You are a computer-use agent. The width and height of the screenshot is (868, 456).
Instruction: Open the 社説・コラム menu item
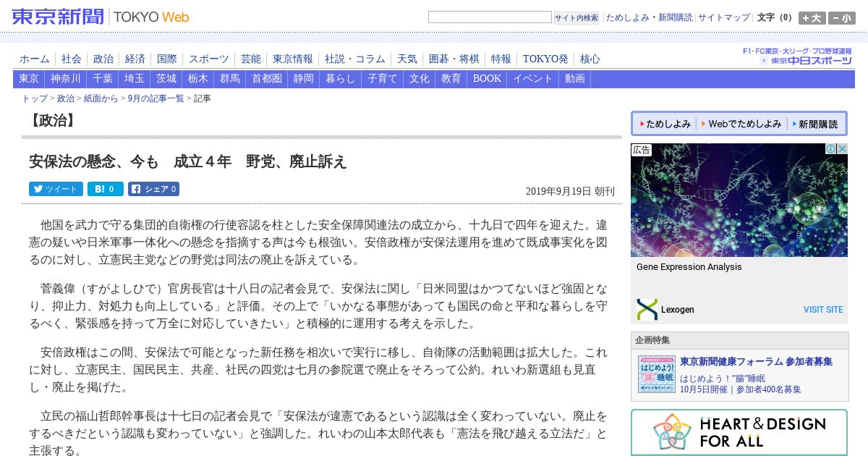click(355, 59)
